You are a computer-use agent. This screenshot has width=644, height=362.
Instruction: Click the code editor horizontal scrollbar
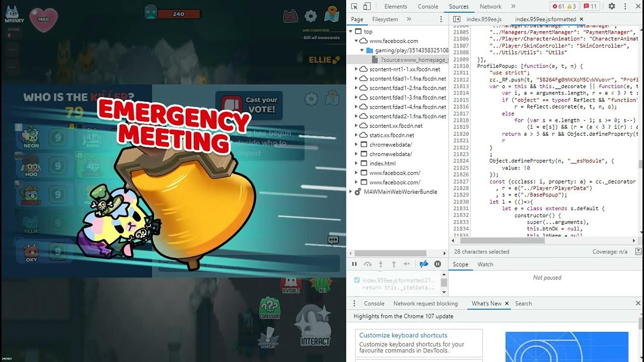pyautogui.click(x=503, y=241)
